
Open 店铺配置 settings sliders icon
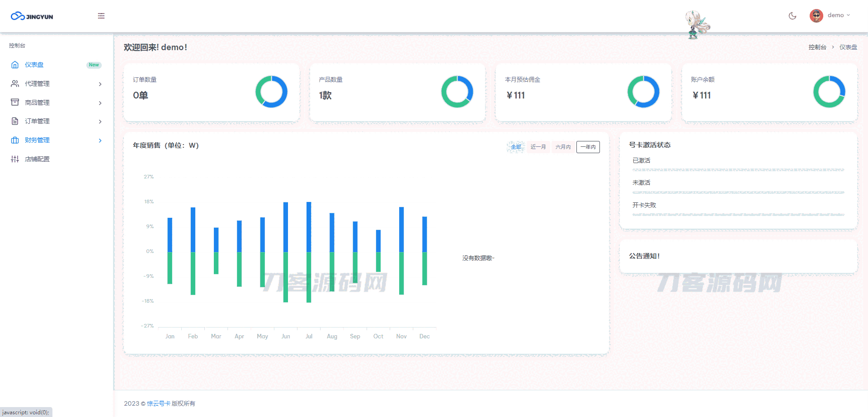pyautogui.click(x=15, y=159)
